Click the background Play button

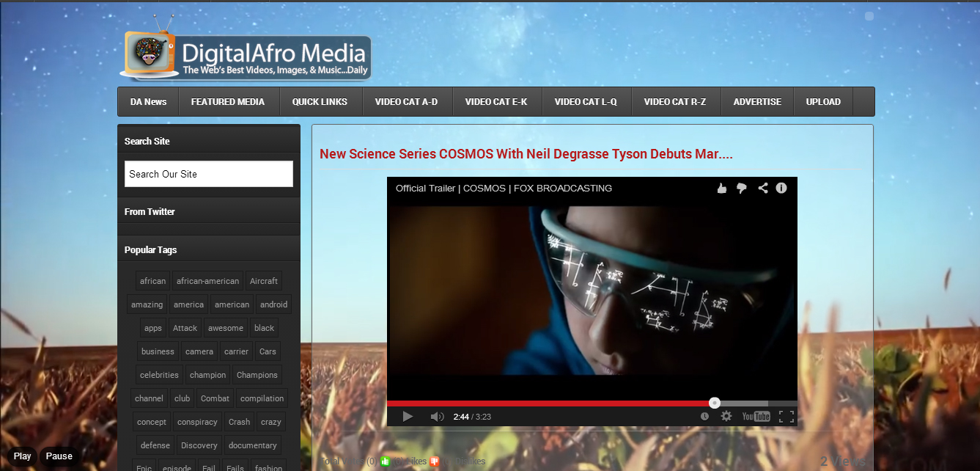(x=22, y=456)
